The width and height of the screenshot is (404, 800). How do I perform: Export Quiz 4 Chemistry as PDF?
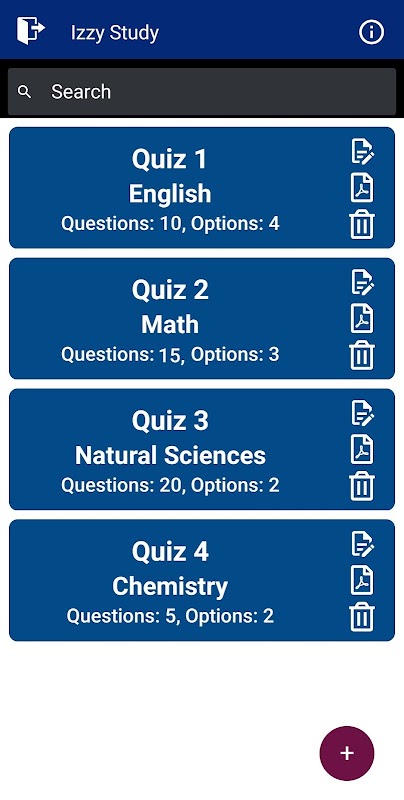click(x=362, y=580)
